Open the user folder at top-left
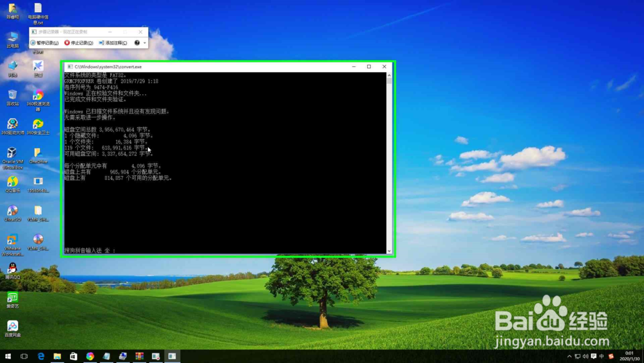 pos(13,12)
